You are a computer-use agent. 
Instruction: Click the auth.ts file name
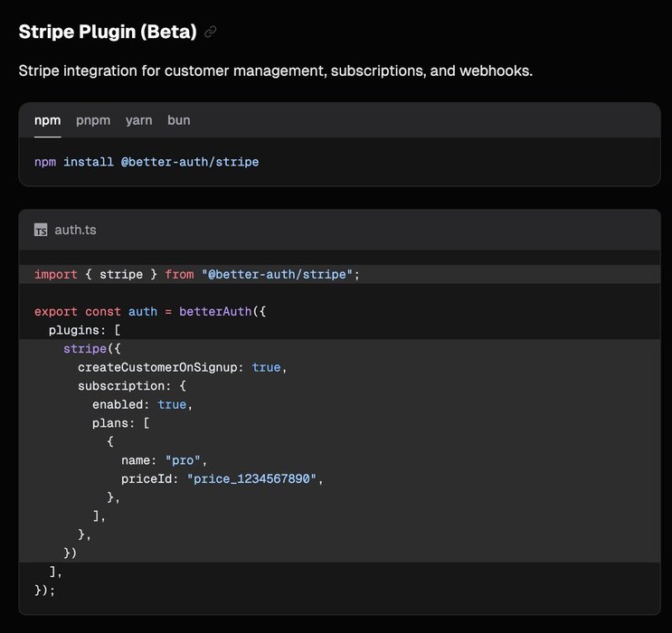tap(75, 230)
